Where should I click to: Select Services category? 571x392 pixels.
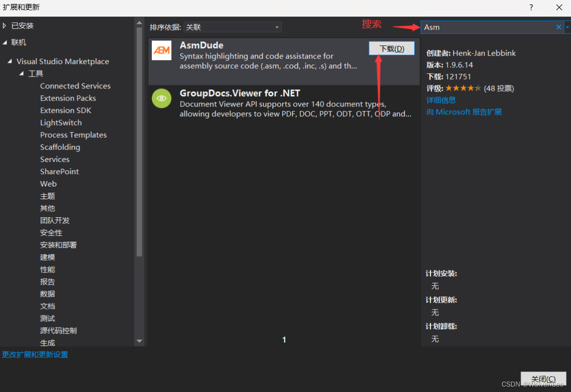[x=55, y=159]
